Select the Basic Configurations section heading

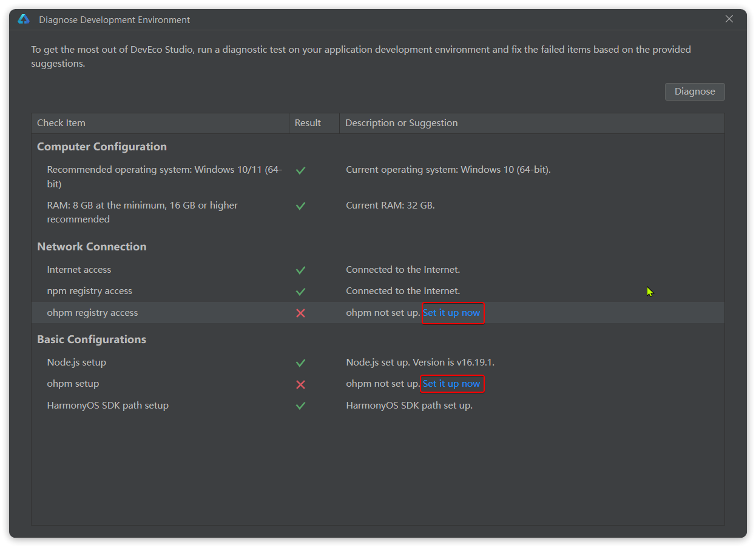coord(92,339)
